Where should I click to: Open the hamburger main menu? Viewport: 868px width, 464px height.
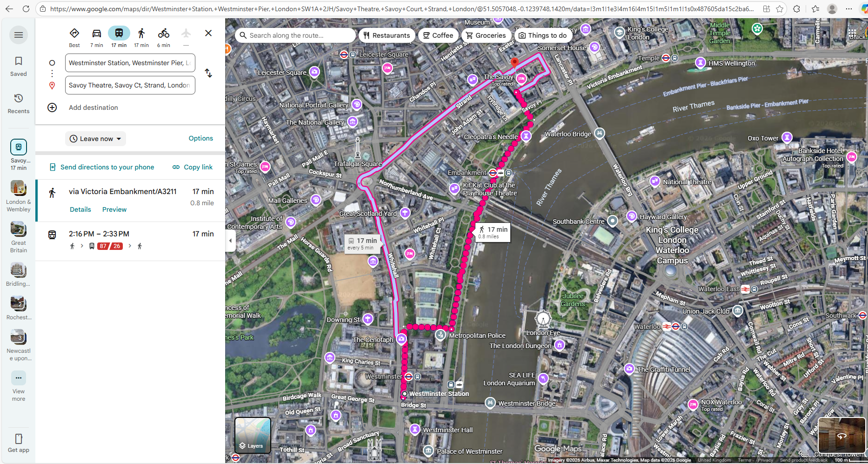click(19, 35)
